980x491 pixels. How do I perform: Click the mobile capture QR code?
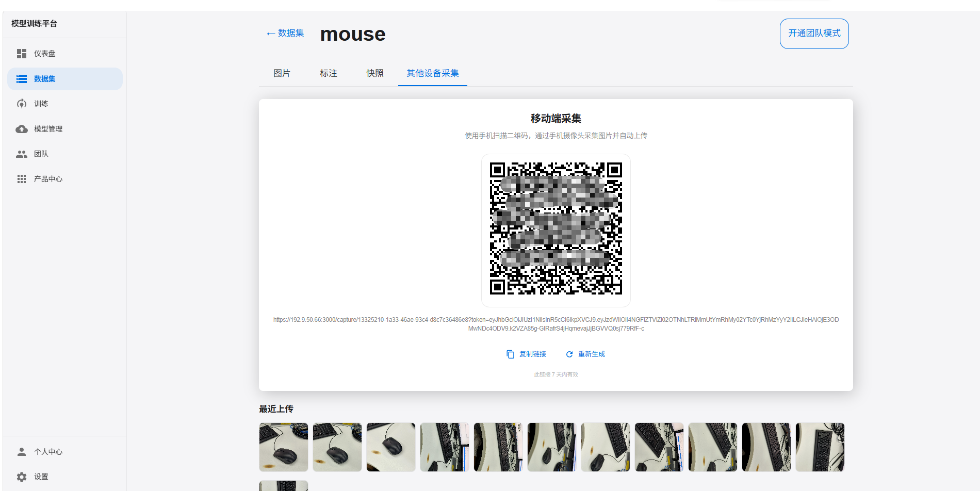[x=556, y=228]
